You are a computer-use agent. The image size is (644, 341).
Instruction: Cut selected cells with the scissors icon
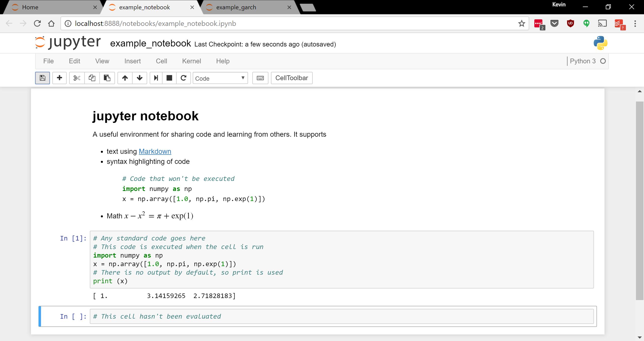click(x=77, y=78)
